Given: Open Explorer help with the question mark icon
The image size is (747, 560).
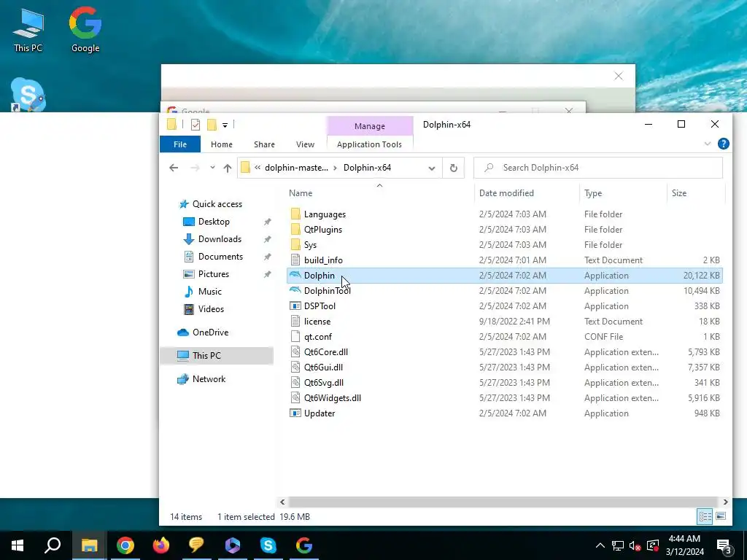Looking at the screenshot, I should click(723, 144).
